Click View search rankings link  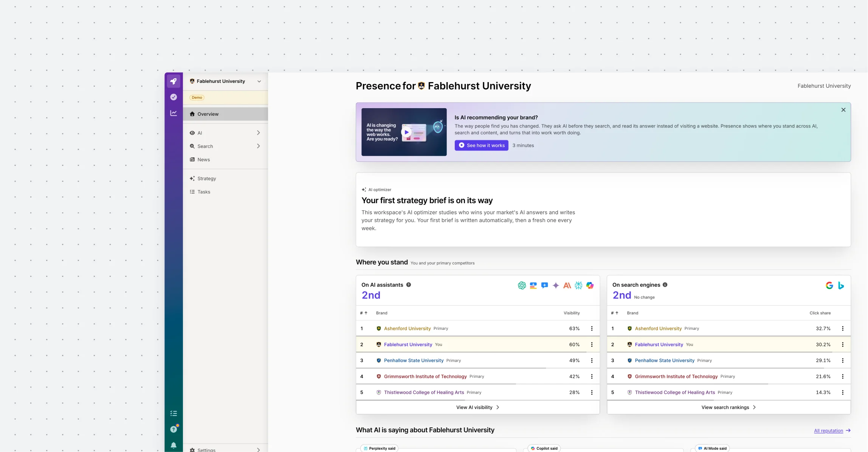(x=728, y=407)
